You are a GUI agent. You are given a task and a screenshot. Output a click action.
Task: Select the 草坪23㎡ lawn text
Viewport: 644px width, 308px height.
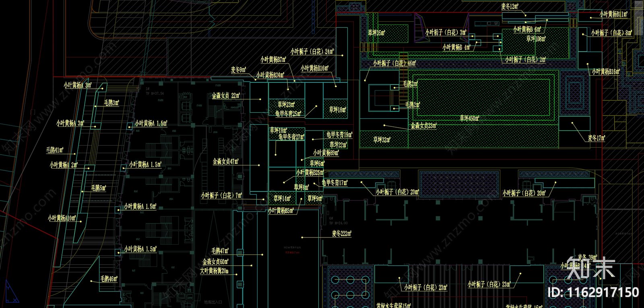pos(286,105)
